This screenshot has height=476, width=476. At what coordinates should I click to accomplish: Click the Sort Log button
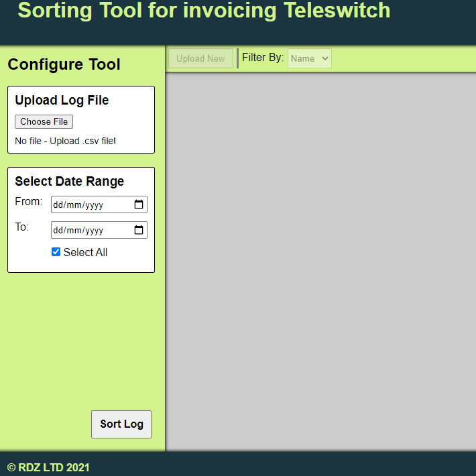click(121, 424)
